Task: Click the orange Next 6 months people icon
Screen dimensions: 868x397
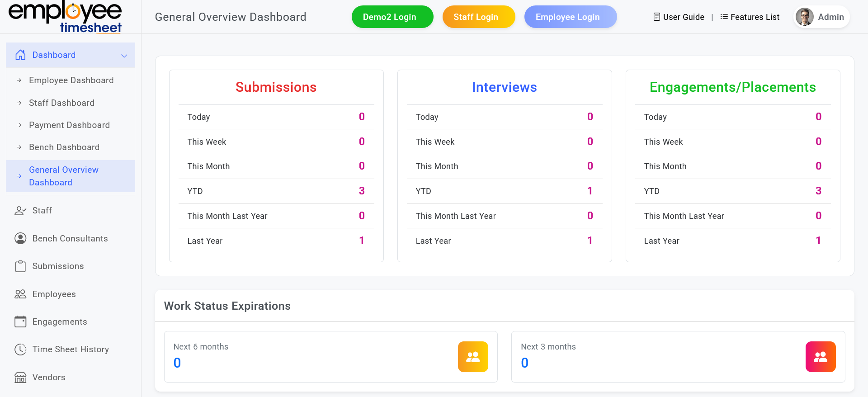Action: point(473,357)
